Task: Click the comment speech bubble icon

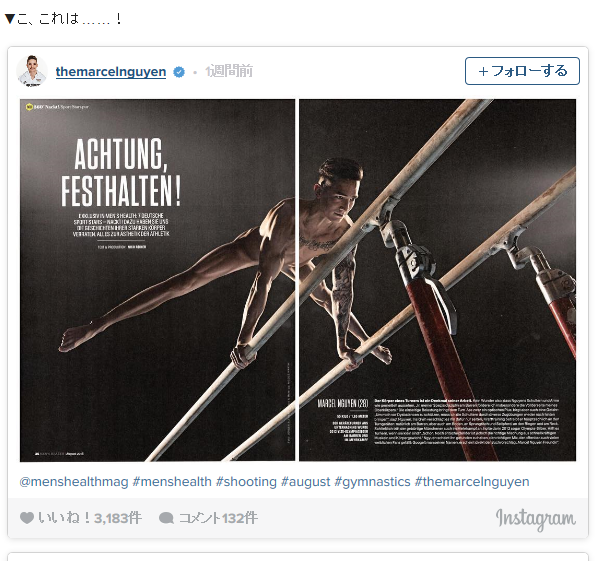Action: tap(166, 518)
